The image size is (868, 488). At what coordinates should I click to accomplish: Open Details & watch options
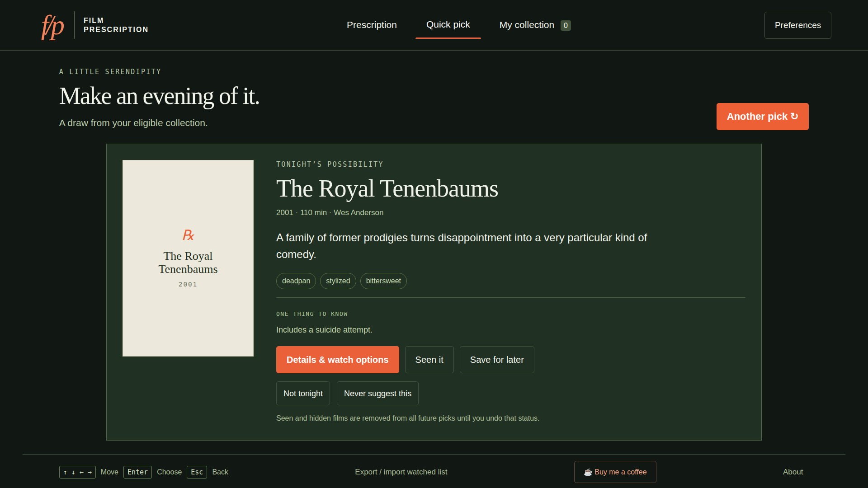[x=337, y=360]
